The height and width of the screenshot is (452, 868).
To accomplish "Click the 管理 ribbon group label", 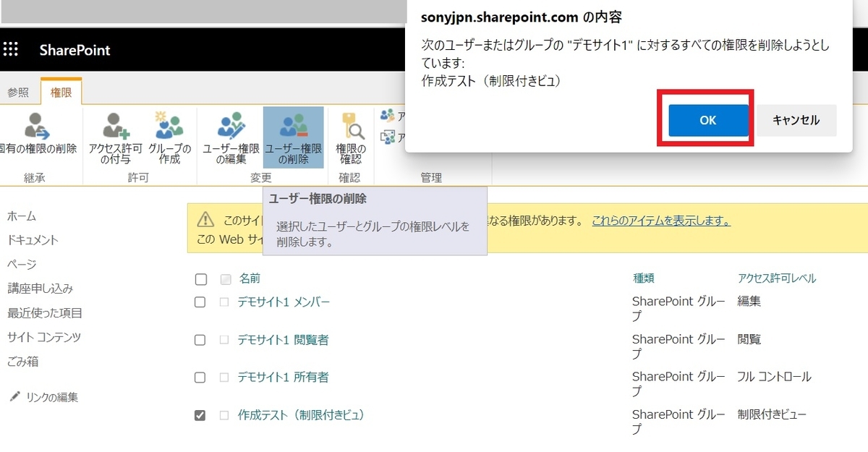I will 431,178.
